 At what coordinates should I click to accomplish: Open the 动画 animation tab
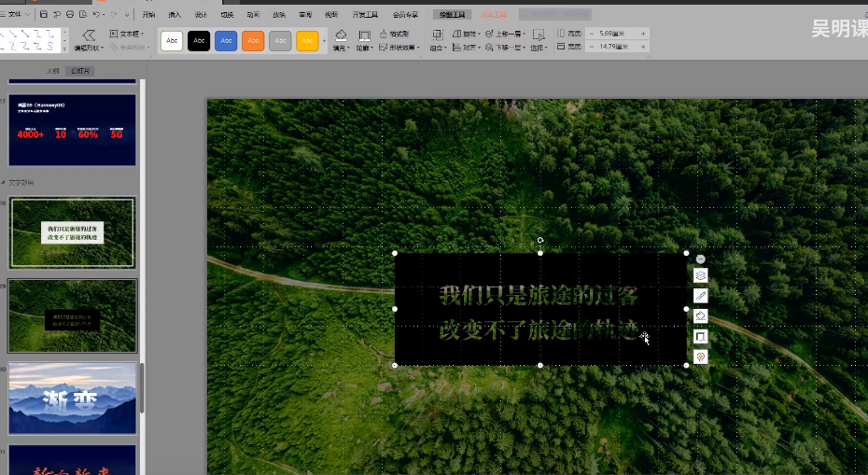pyautogui.click(x=253, y=15)
